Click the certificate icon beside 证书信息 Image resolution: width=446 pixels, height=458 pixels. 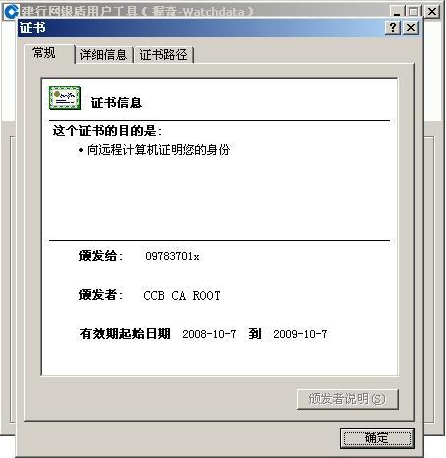click(x=65, y=98)
